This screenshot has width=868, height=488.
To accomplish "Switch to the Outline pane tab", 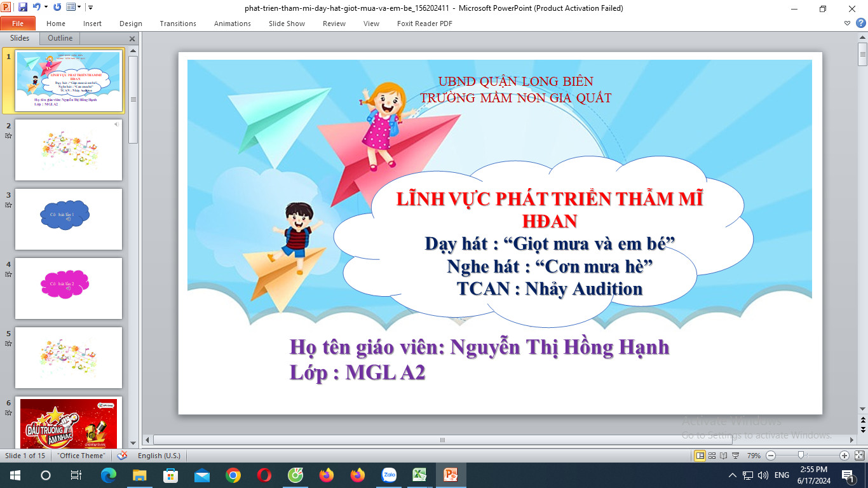I will (60, 38).
